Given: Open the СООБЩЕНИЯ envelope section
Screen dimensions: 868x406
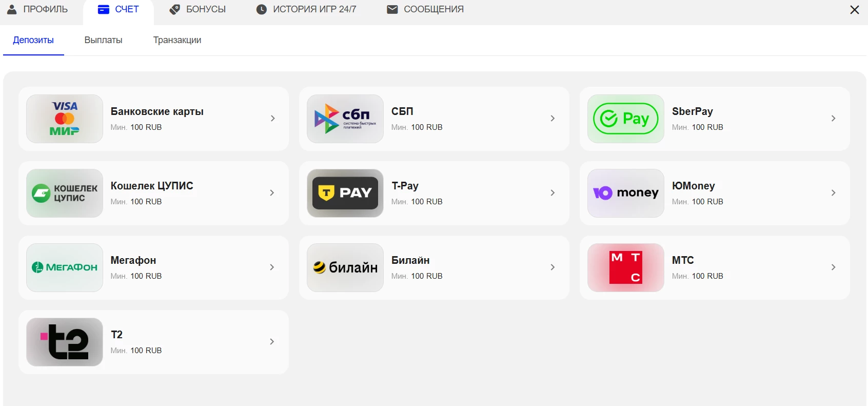Looking at the screenshot, I should [x=425, y=9].
